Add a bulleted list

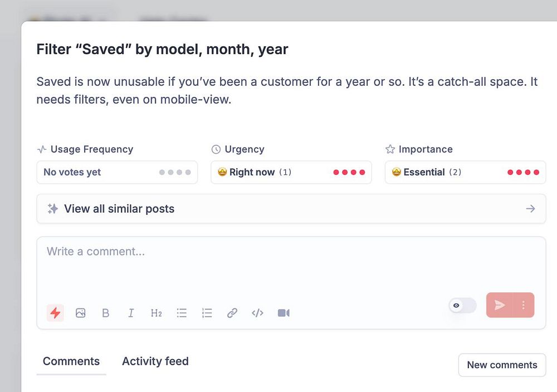pos(182,313)
